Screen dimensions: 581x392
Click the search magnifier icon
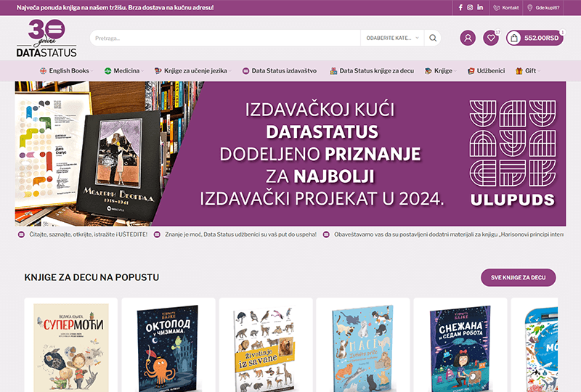433,38
